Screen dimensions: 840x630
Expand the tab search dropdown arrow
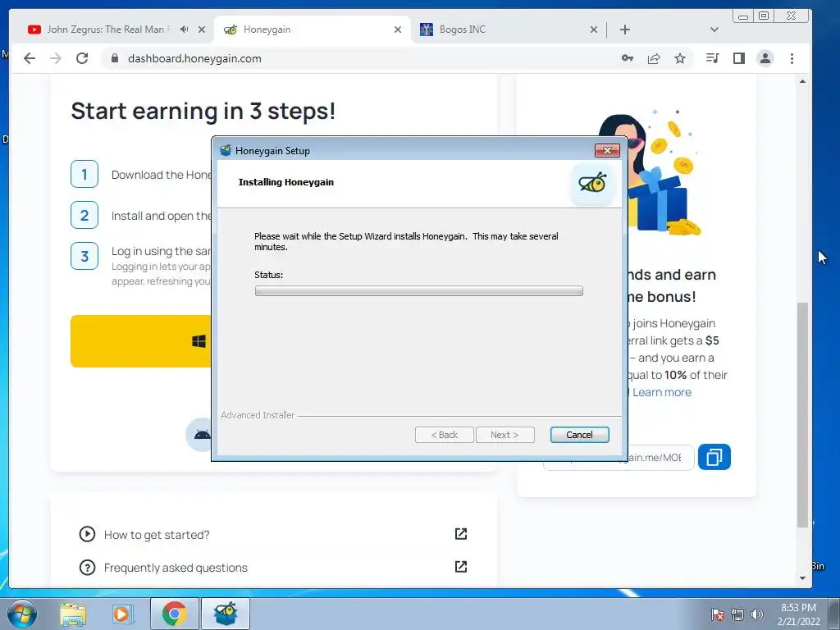point(714,30)
